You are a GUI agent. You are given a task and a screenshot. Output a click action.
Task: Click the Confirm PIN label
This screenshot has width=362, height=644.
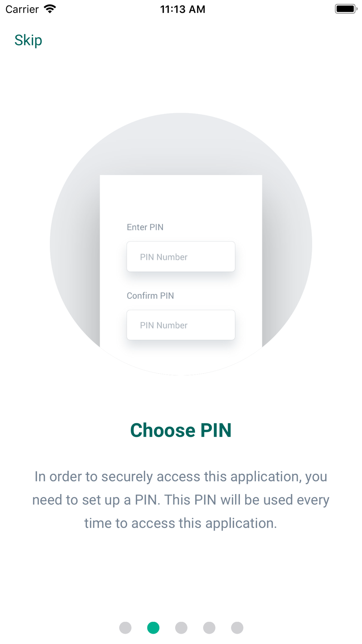pyautogui.click(x=150, y=296)
